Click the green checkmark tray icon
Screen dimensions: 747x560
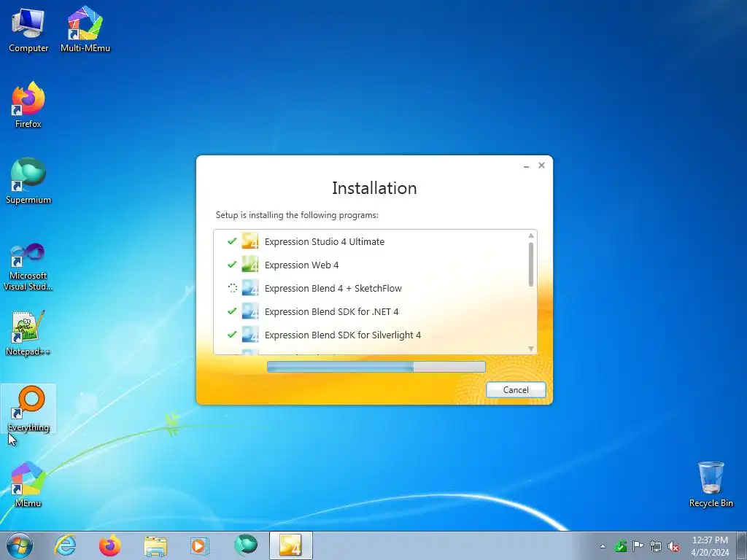[x=620, y=546]
